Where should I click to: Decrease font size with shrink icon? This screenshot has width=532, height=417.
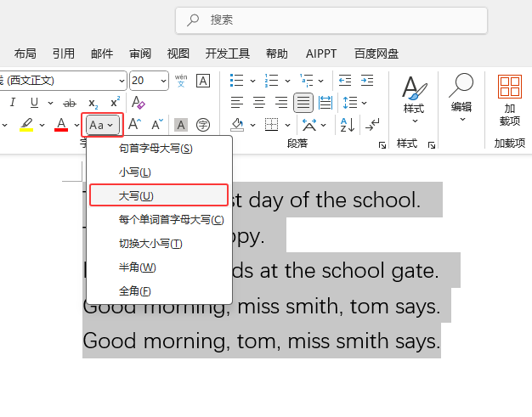157,124
